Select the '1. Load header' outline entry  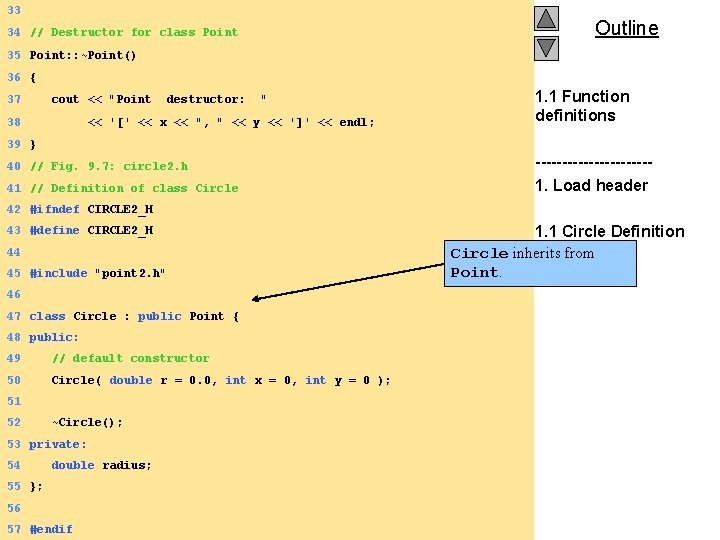[591, 186]
